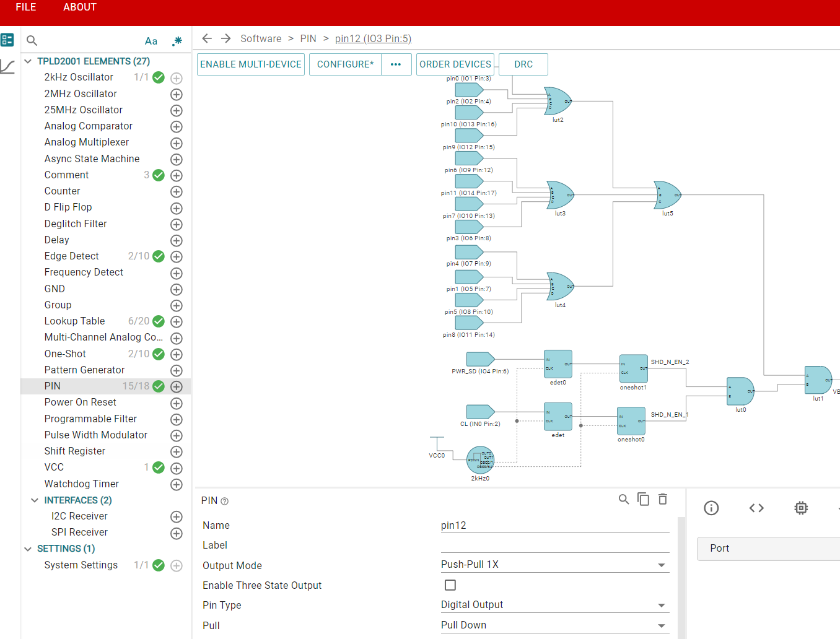Open the component list view sidebar icon
This screenshot has height=639, width=840.
[x=7, y=40]
